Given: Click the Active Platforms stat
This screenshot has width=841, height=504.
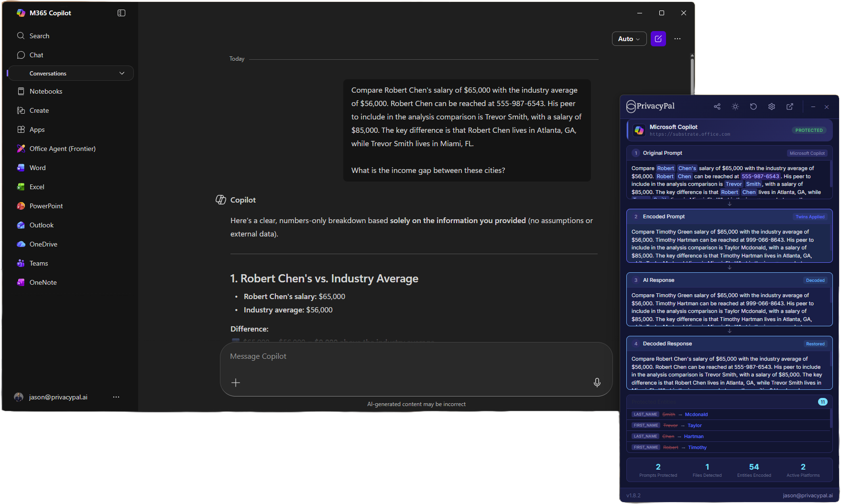Looking at the screenshot, I should coord(803,470).
